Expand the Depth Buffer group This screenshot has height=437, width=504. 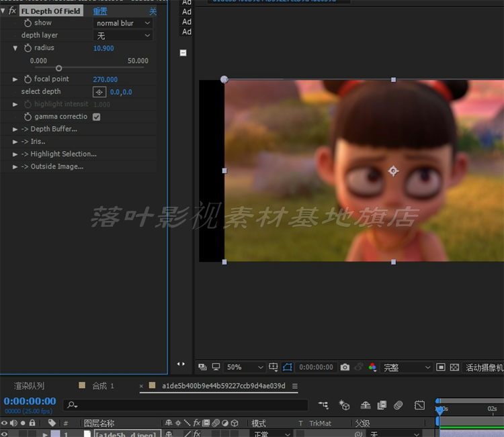click(x=15, y=130)
